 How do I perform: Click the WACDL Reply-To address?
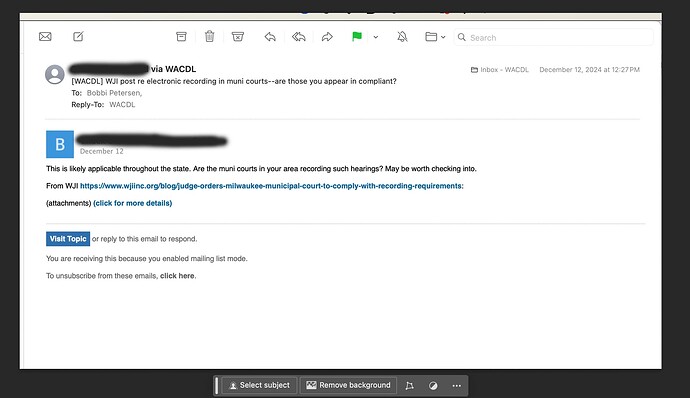[122, 105]
